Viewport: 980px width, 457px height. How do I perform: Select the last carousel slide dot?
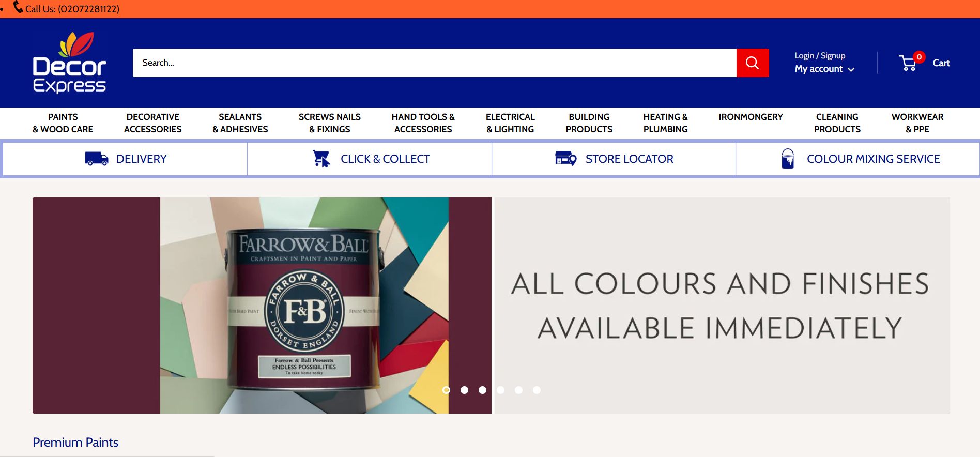pyautogui.click(x=537, y=390)
